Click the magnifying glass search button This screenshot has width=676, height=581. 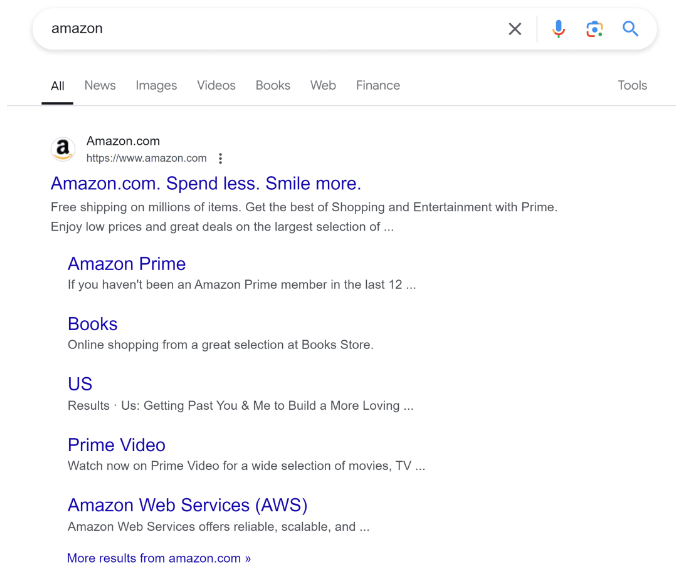(630, 29)
